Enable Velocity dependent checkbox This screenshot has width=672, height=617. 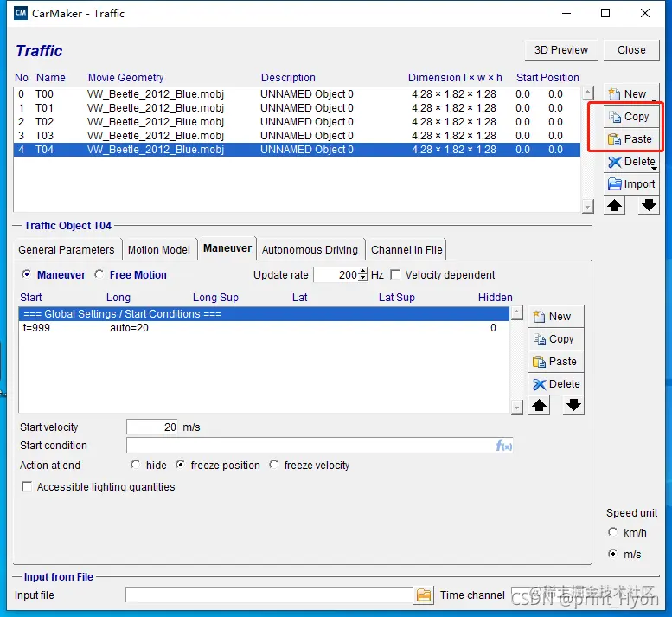pyautogui.click(x=395, y=274)
